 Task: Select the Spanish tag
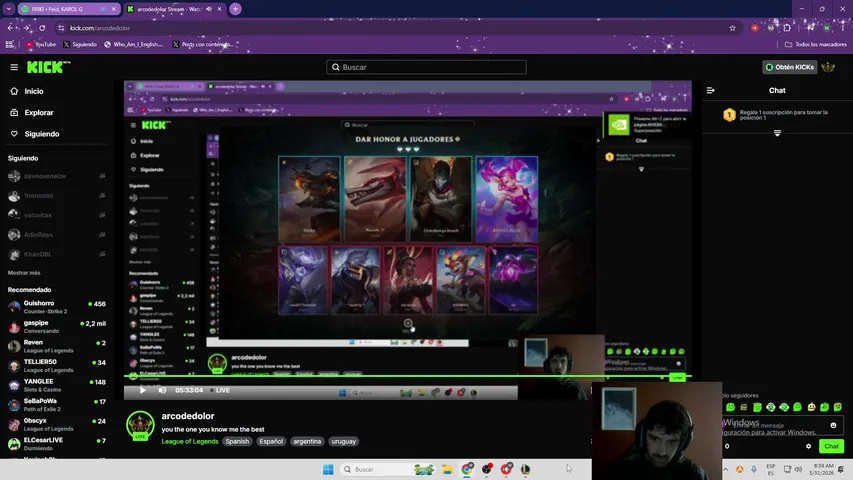[x=237, y=441]
